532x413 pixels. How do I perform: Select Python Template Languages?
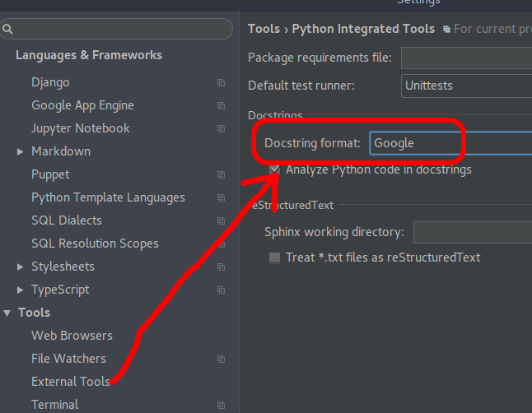click(x=108, y=197)
